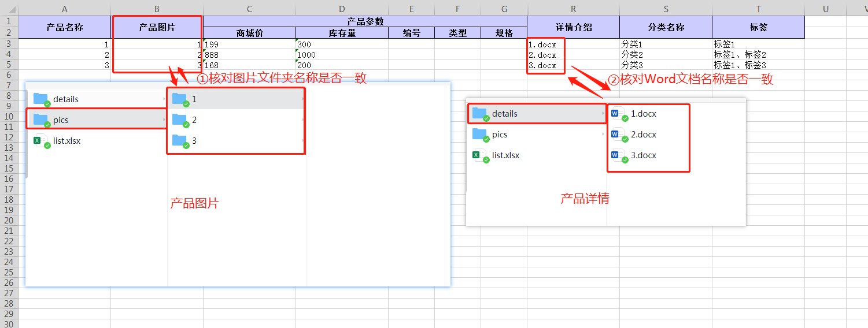Click the 产品图片 header cell
This screenshot has width=868, height=328.
click(157, 27)
